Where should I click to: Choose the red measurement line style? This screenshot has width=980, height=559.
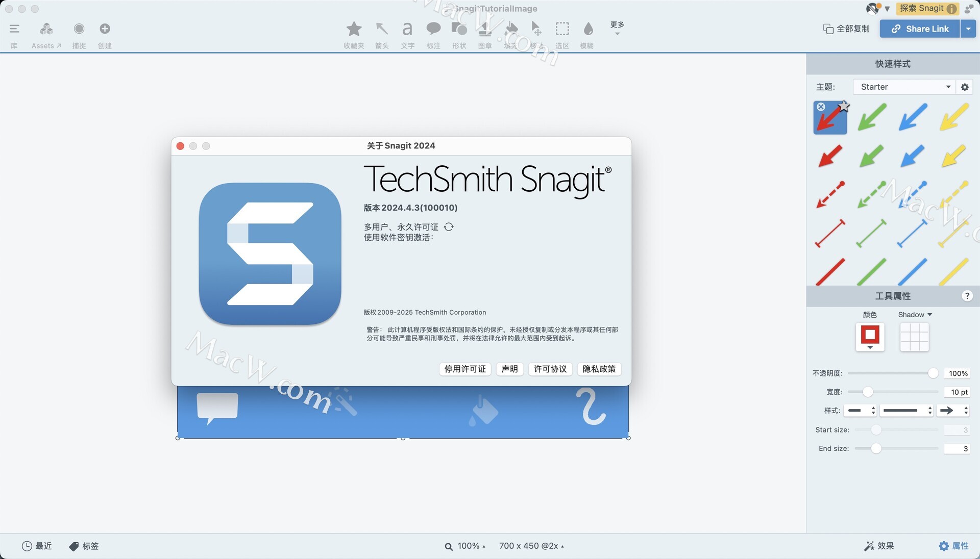(830, 233)
